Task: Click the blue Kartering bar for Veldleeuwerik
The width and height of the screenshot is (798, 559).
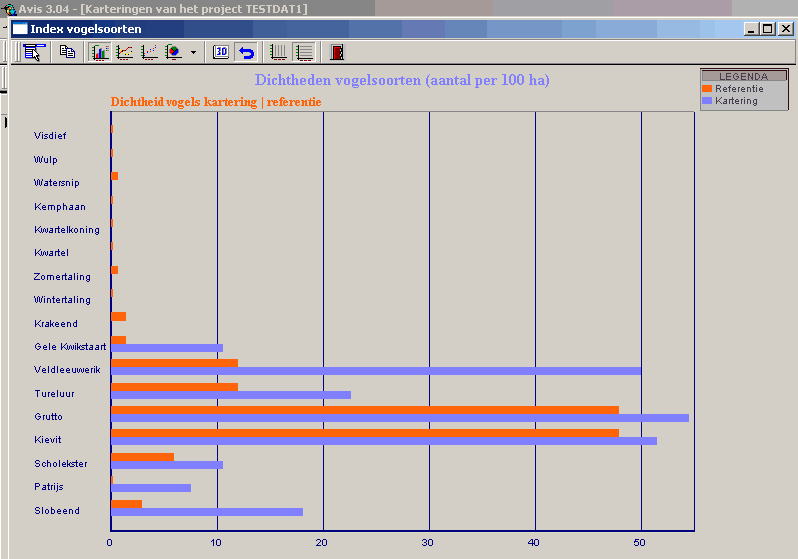Action: (x=376, y=371)
